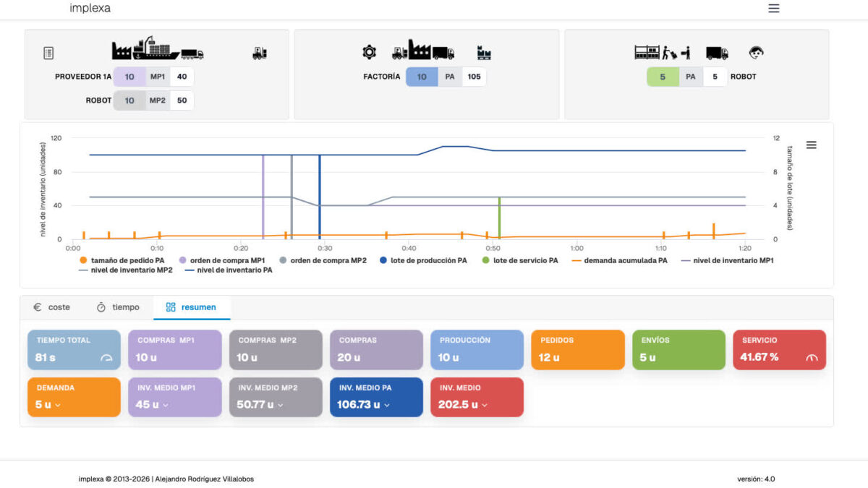Viewport: 868px width, 488px height.
Task: Click the purple MP1 order quantity 10
Action: (129, 77)
